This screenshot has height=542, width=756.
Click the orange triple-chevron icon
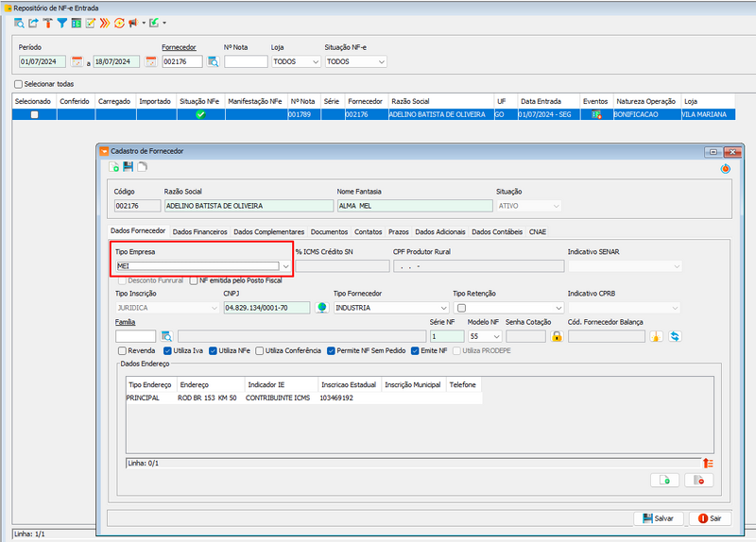(x=105, y=23)
